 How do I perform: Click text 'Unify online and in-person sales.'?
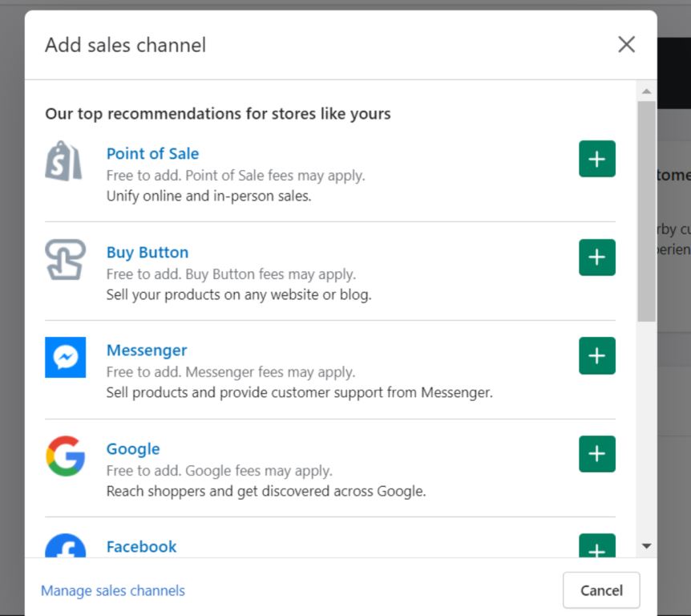[x=209, y=196]
